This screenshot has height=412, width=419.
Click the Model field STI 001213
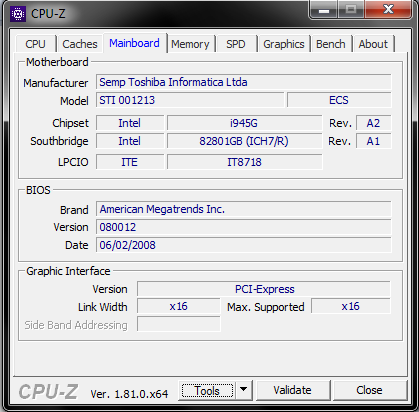[190, 100]
